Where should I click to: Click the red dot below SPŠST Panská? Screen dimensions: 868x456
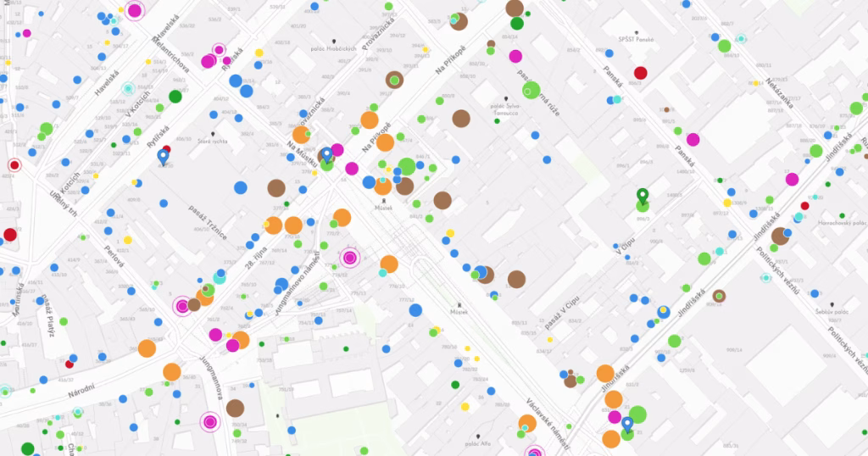641,73
